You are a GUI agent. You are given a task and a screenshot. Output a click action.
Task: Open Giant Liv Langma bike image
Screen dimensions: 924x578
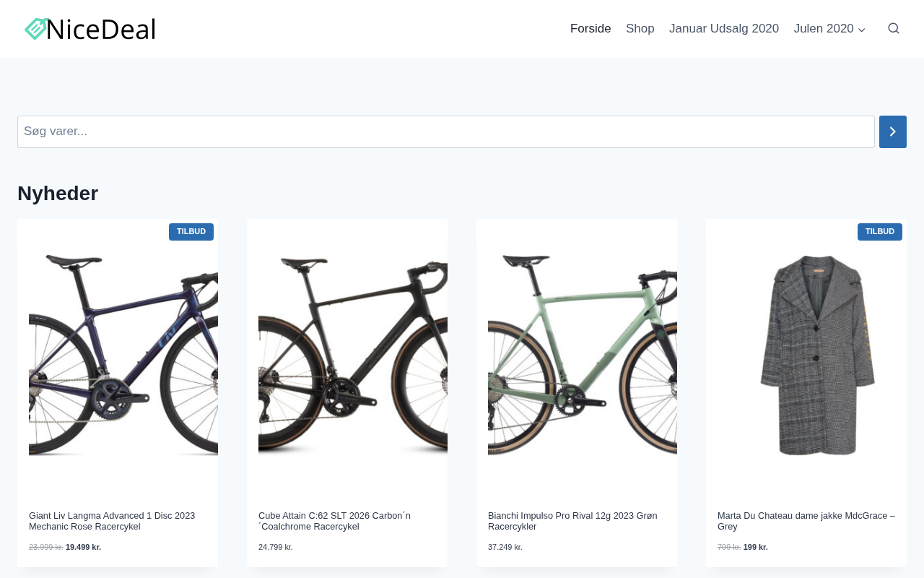coord(123,355)
